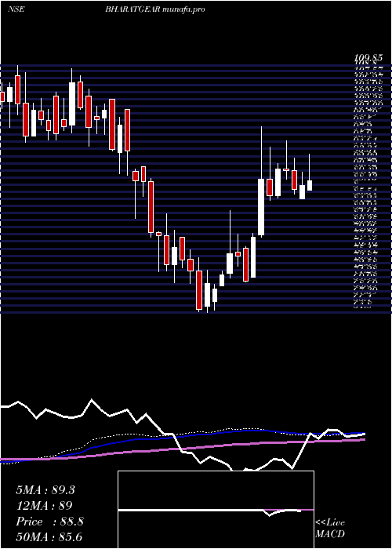
Task: Click the BHARATGEAR munafa.pro title
Action: tap(155, 9)
